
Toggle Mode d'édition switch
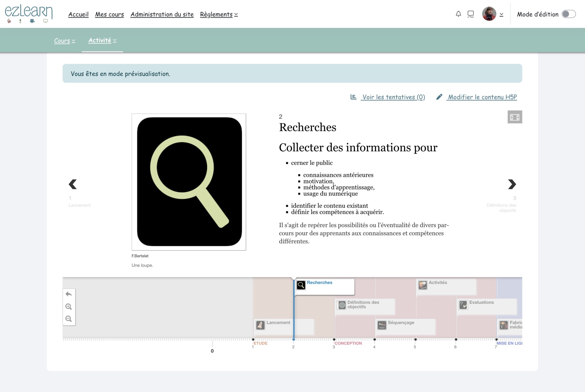(x=568, y=14)
